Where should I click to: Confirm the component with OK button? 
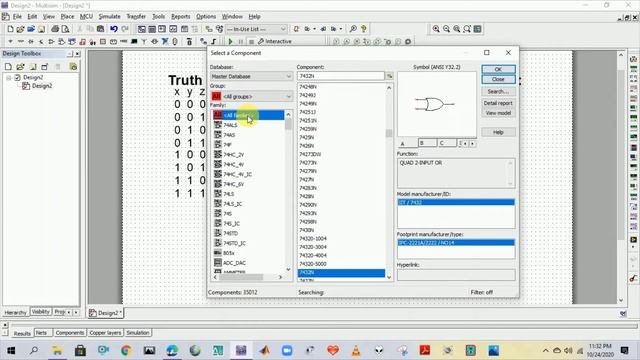498,69
